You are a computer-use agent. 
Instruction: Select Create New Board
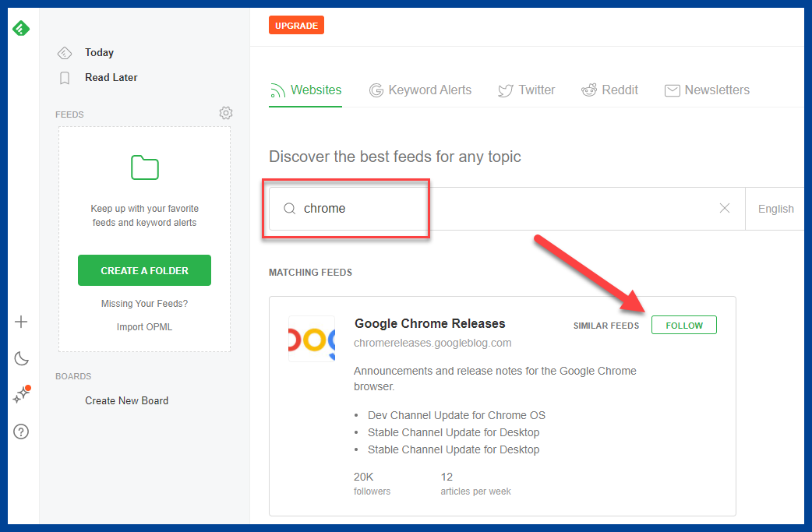127,401
